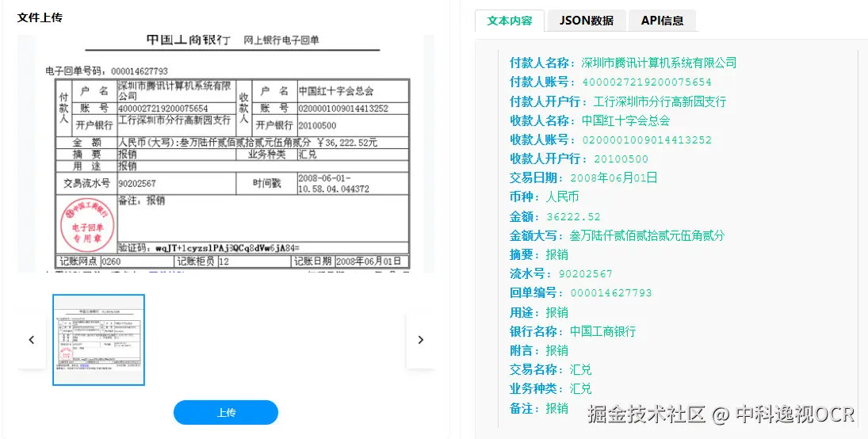Go to previous thumbnail with left arrow

coord(32,340)
